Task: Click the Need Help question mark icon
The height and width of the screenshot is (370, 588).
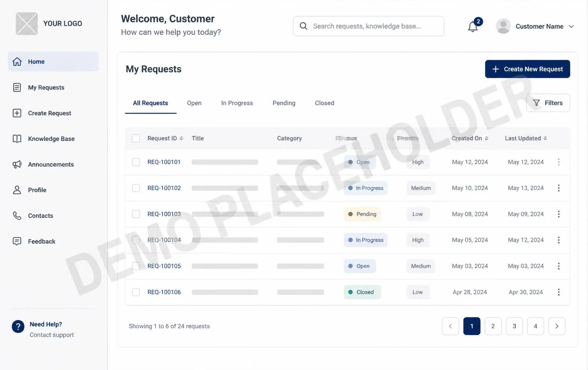Action: click(18, 326)
